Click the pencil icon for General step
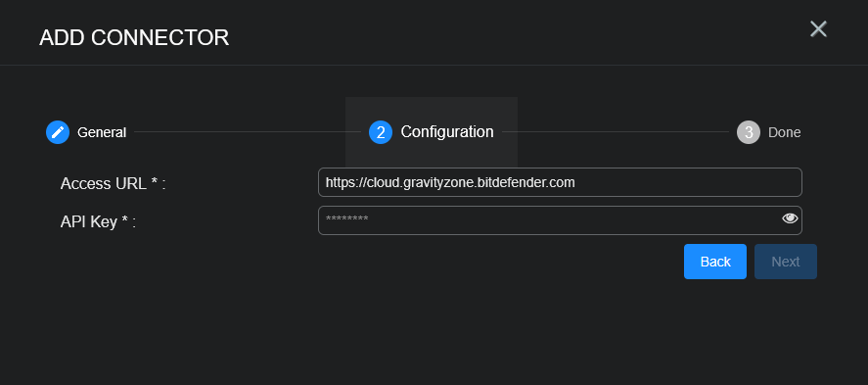Image resolution: width=868 pixels, height=385 pixels. point(58,132)
